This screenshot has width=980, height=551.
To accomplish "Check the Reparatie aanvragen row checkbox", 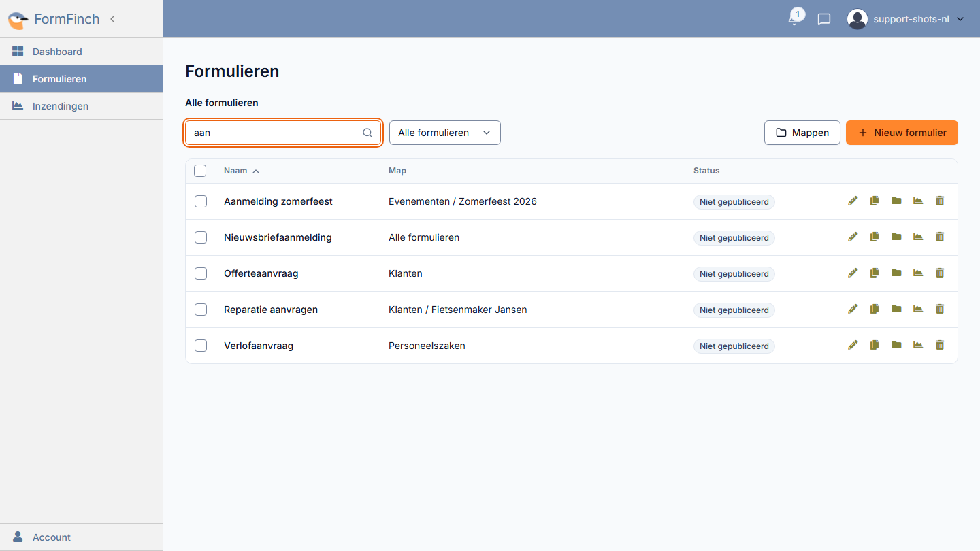I will [200, 310].
